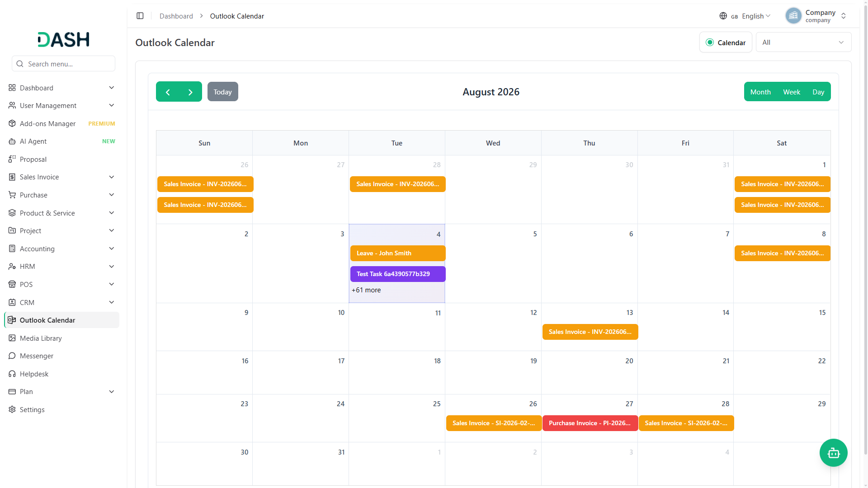Click the Messenger chat bubble icon

(12, 356)
